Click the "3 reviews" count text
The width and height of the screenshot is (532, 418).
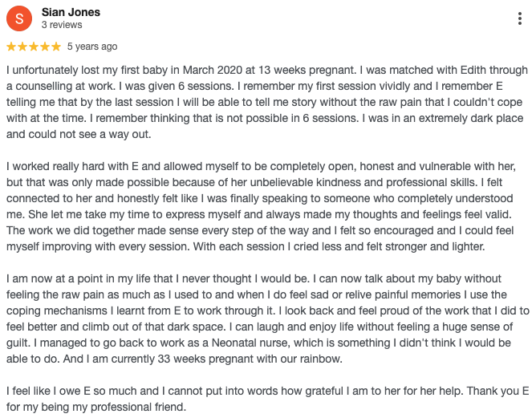[x=61, y=25]
